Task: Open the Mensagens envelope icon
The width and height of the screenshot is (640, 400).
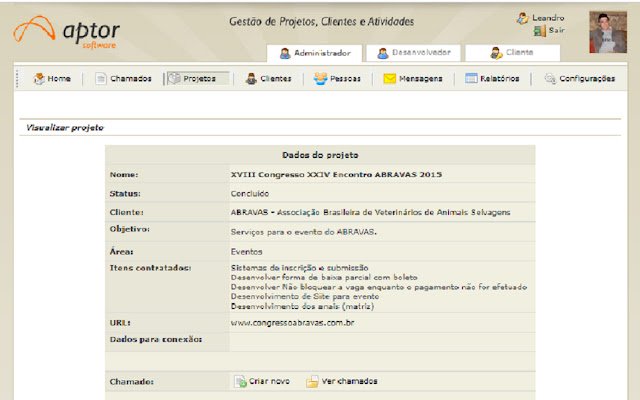Action: click(389, 78)
